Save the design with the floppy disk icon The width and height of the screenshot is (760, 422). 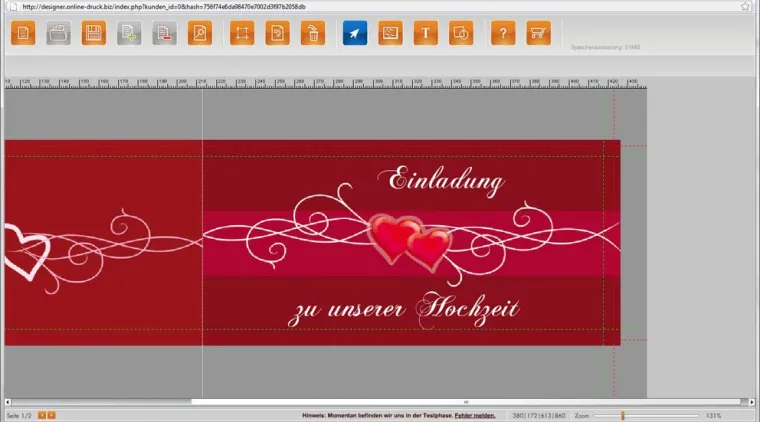point(94,33)
